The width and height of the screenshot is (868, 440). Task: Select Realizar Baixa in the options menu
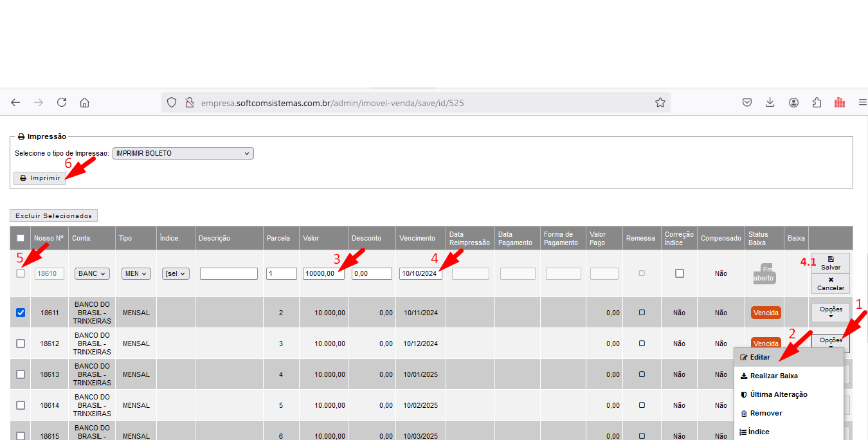point(773,376)
